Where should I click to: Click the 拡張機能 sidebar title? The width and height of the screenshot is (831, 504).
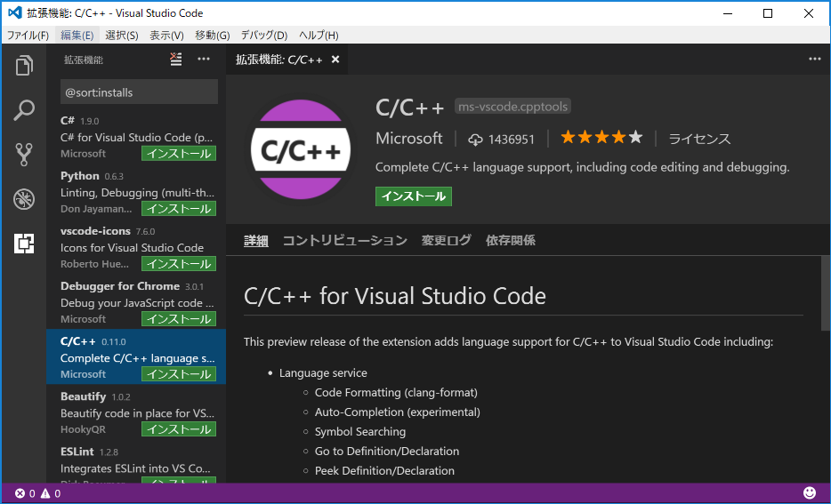click(84, 60)
